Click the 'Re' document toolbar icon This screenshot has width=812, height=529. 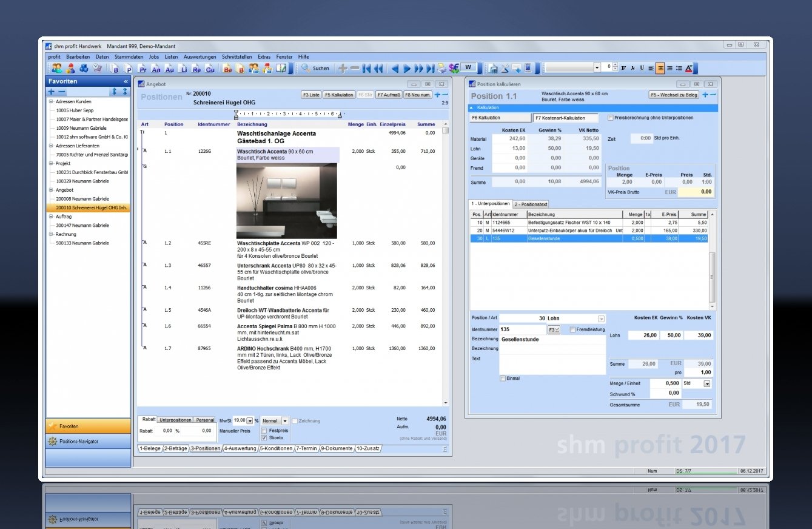(196, 69)
